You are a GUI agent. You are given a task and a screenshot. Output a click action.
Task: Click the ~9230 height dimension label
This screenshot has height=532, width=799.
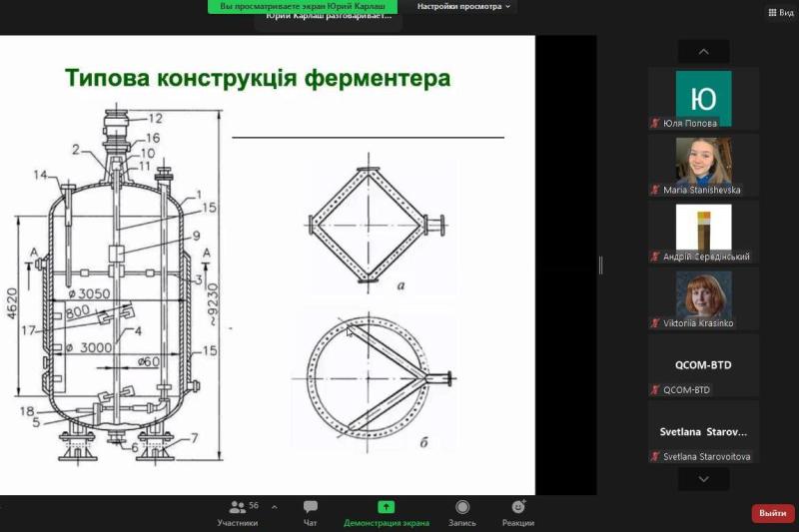point(213,304)
